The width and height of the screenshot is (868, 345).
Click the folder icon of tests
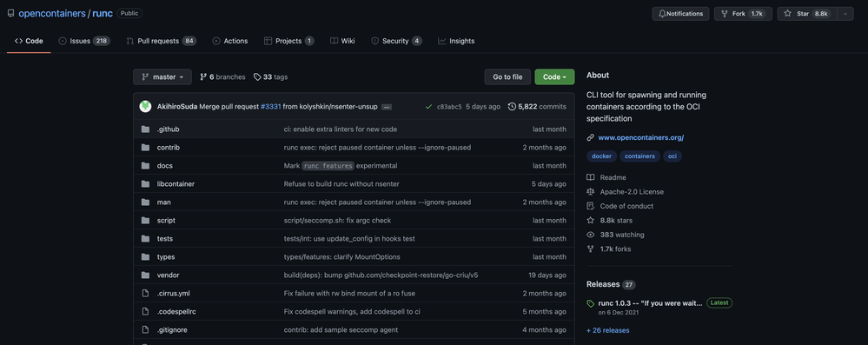(146, 239)
